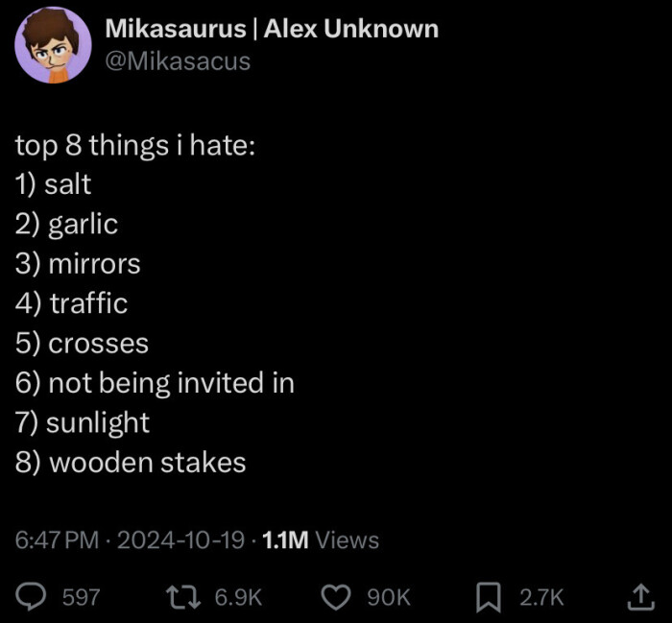Click the 90K likes count
Viewport: 672px width, 623px height.
click(389, 597)
